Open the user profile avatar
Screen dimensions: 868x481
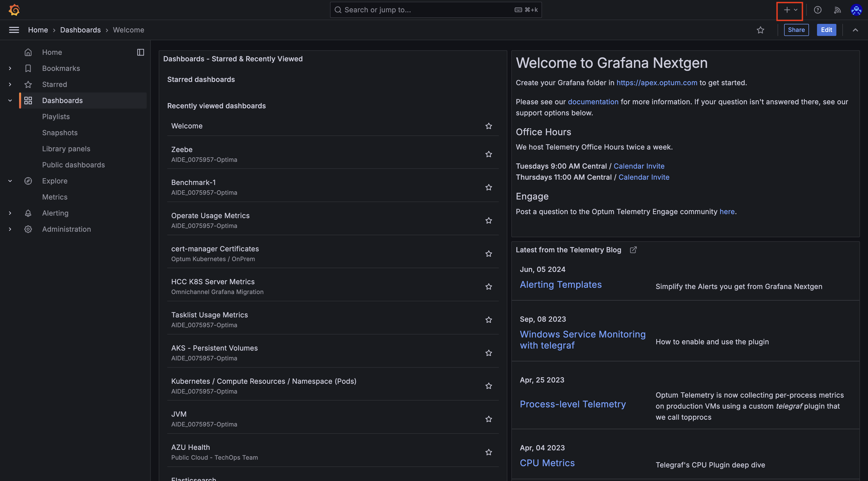click(x=856, y=10)
